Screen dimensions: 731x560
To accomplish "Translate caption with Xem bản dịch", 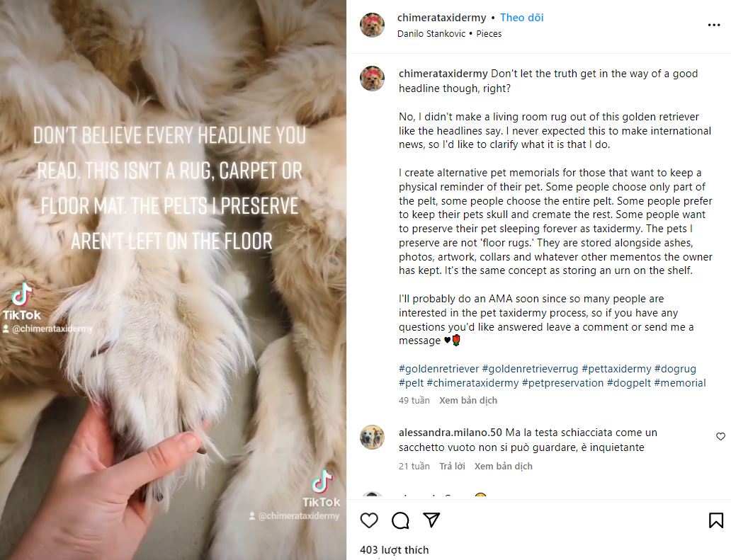I will click(468, 400).
